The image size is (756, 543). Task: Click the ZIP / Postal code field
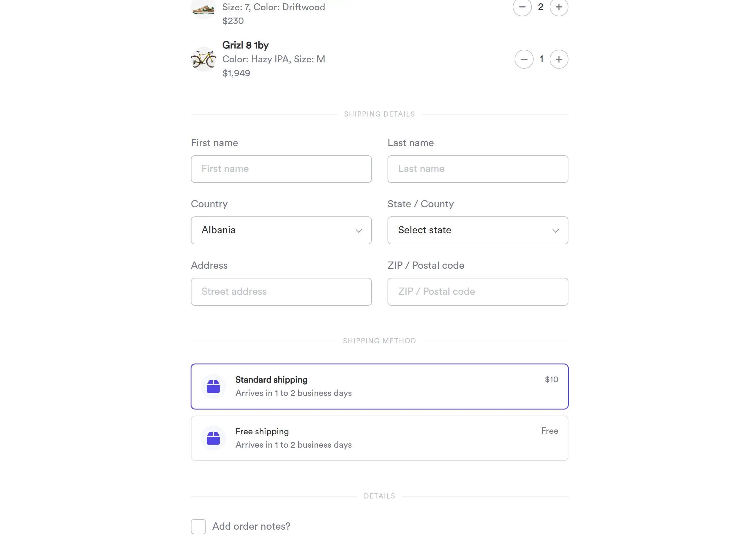tap(477, 291)
